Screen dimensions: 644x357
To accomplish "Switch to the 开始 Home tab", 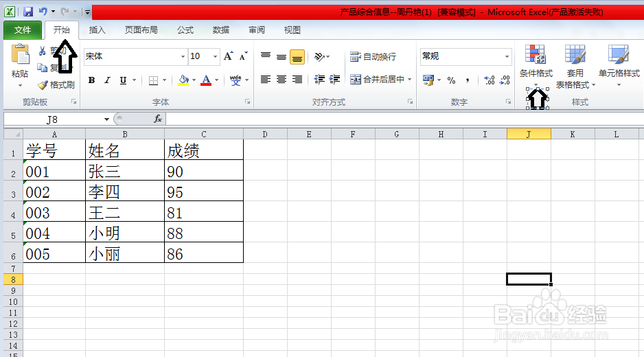I will [x=62, y=30].
